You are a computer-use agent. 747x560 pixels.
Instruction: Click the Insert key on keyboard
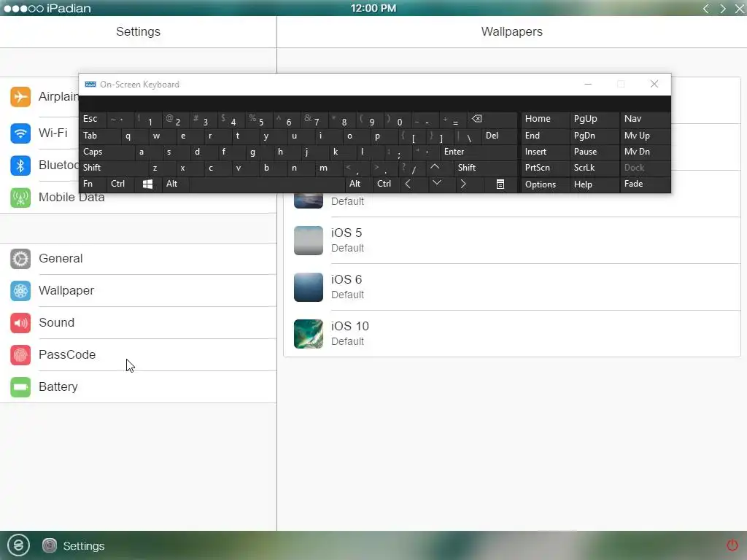click(x=544, y=152)
